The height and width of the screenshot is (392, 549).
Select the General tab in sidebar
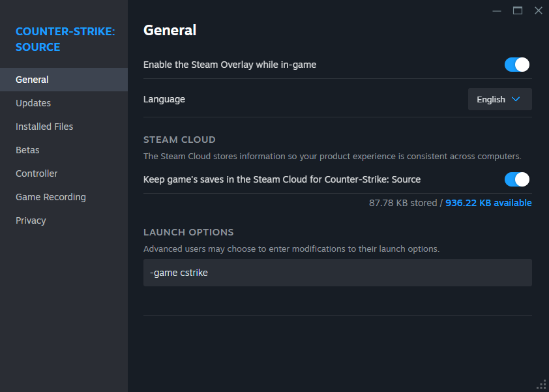(x=64, y=80)
